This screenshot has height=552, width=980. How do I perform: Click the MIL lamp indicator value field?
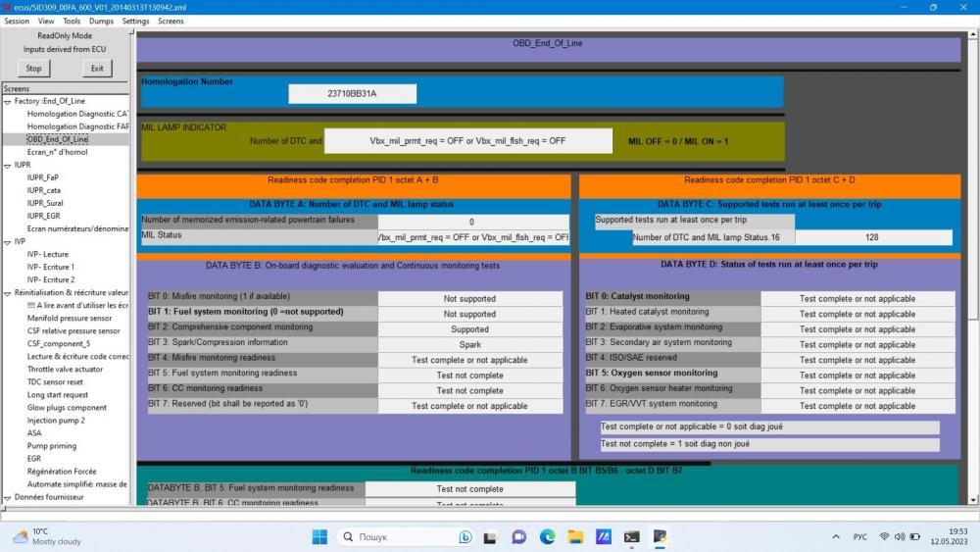tap(468, 140)
